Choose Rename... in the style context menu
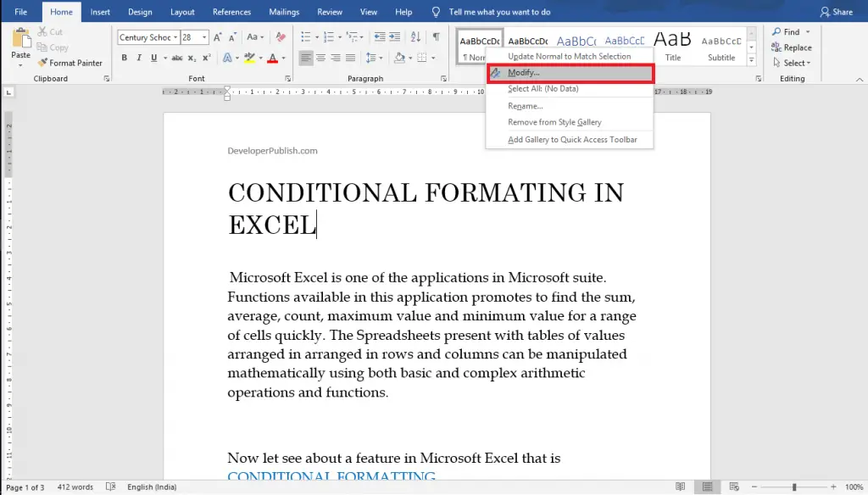The width and height of the screenshot is (868, 495). click(x=569, y=106)
